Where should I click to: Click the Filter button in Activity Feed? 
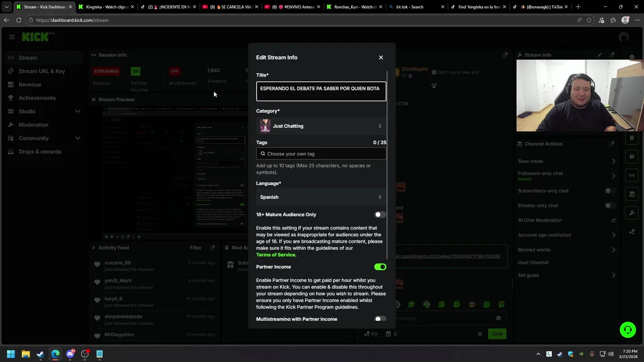pyautogui.click(x=196, y=248)
